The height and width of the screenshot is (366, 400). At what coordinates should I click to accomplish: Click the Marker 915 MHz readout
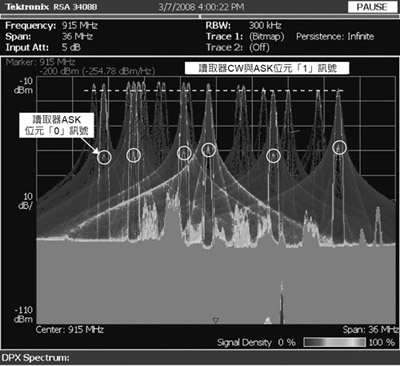click(57, 62)
